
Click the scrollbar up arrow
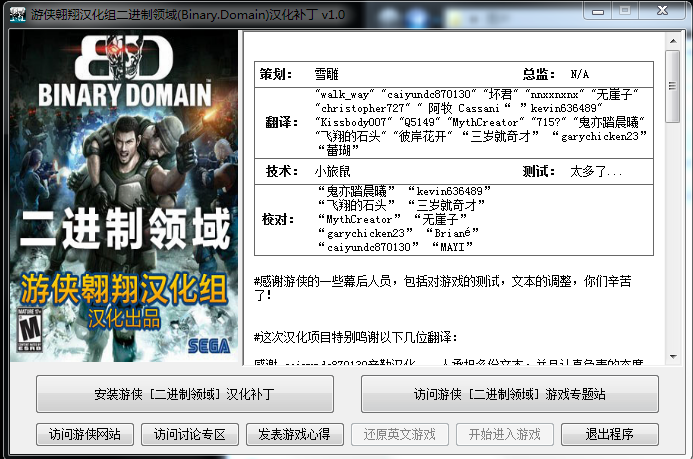pos(673,41)
